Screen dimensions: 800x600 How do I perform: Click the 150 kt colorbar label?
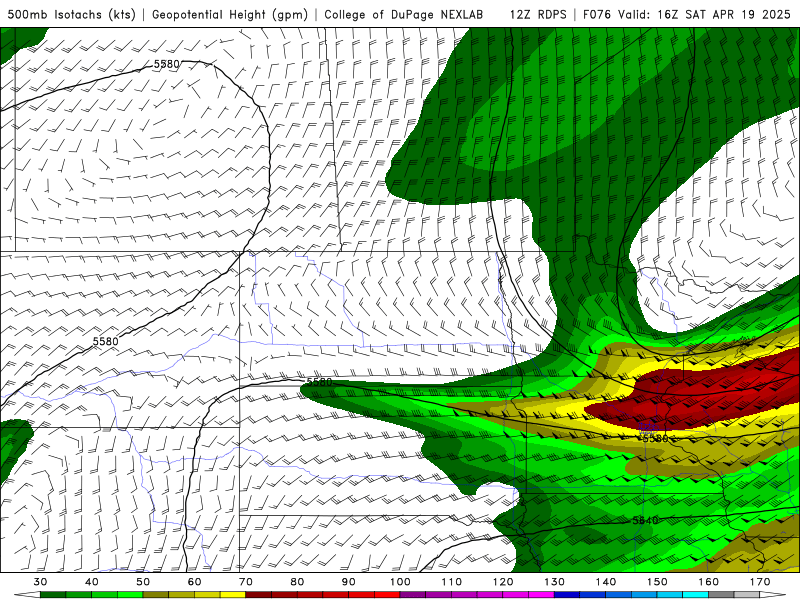[x=657, y=582]
